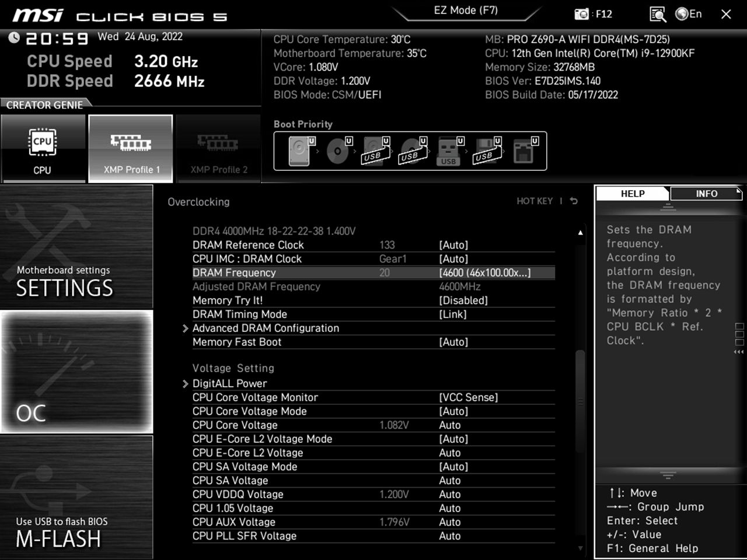This screenshot has width=747, height=560.
Task: Click the F12 screenshot camera icon
Action: (581, 14)
